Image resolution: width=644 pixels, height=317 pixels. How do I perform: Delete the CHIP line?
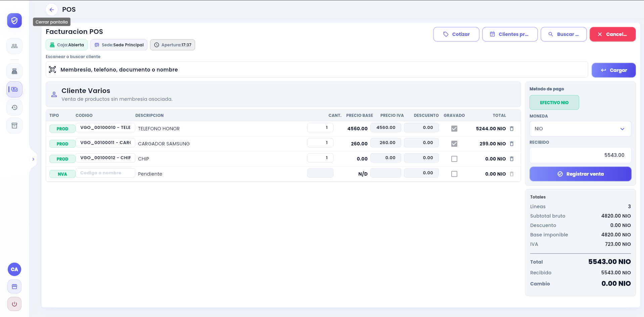click(x=512, y=159)
